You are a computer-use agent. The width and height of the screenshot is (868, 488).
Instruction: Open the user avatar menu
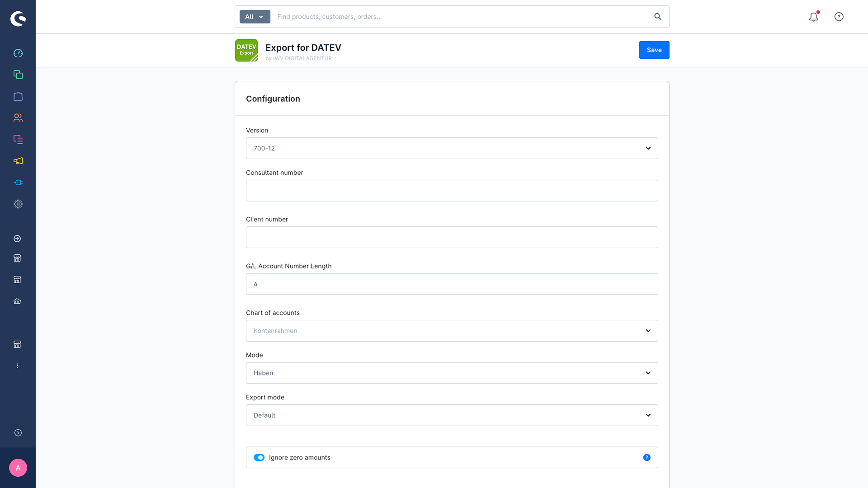coord(18,468)
